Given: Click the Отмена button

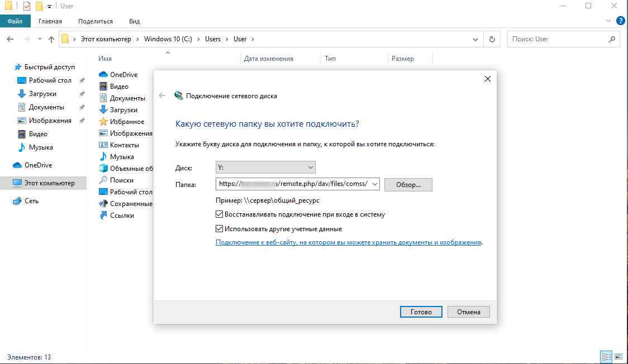Looking at the screenshot, I should 469,312.
